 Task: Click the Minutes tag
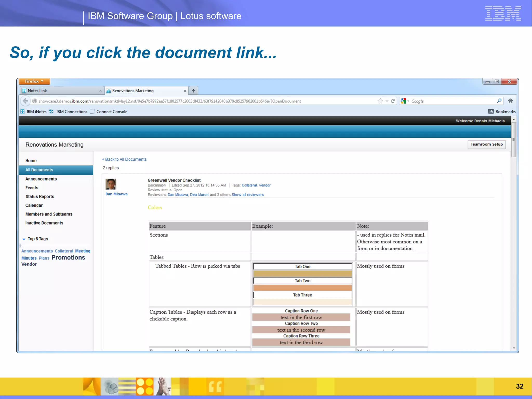coord(29,258)
